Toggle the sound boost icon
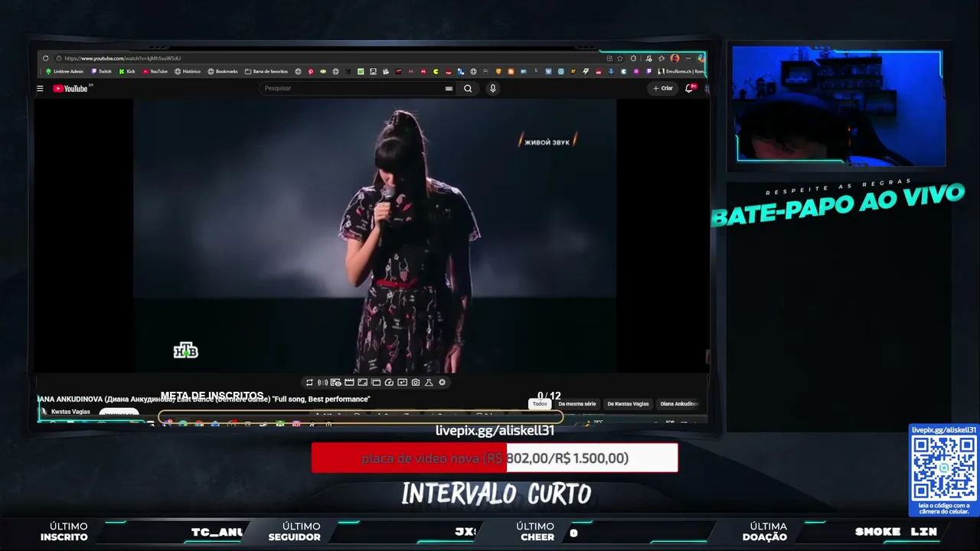 322,383
